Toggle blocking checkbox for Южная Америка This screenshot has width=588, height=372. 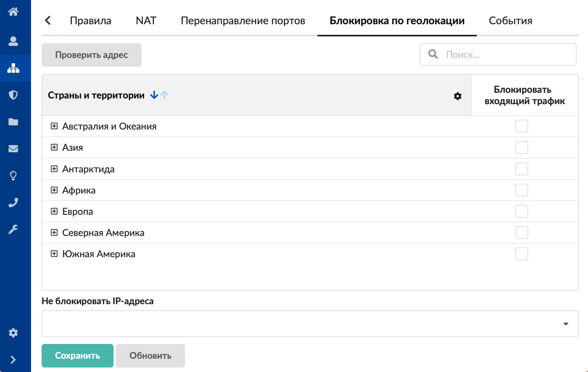point(521,254)
